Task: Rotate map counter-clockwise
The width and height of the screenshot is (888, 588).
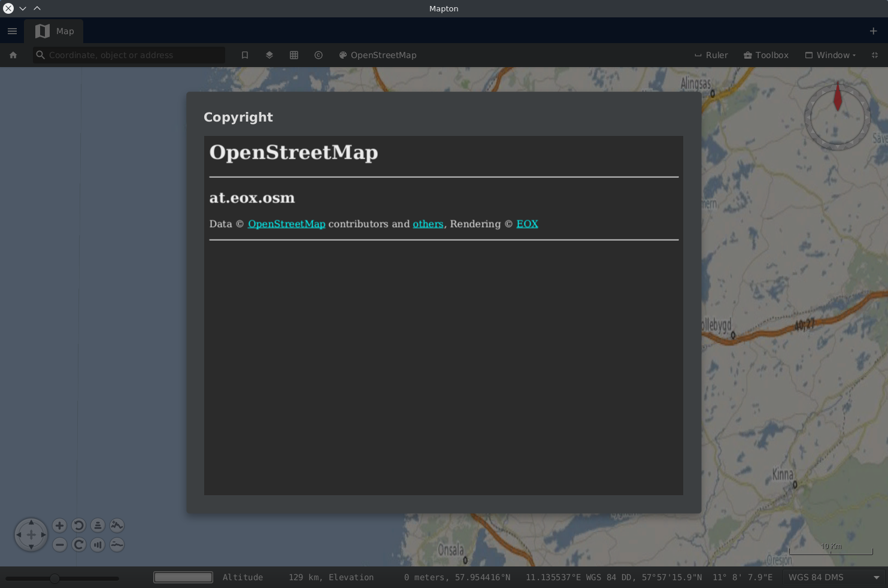Action: tap(78, 526)
